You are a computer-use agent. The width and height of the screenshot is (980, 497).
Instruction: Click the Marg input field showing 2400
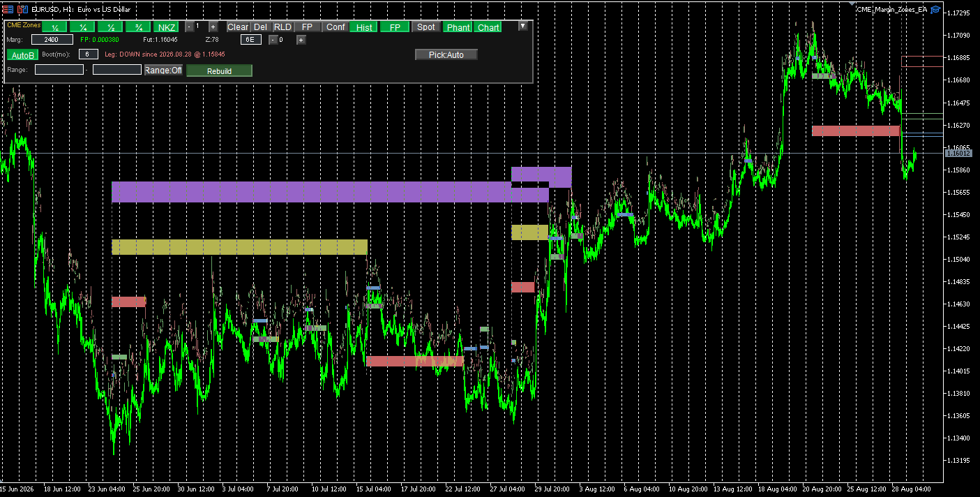[52, 40]
